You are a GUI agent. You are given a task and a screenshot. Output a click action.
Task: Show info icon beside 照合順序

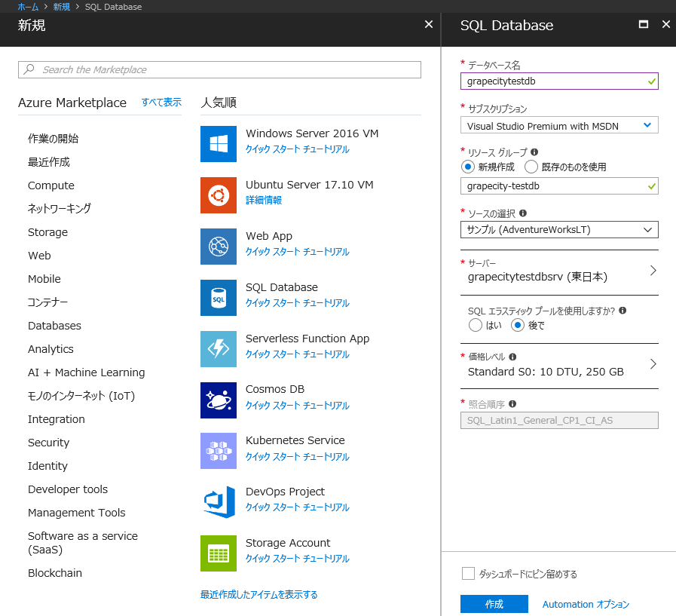point(512,404)
